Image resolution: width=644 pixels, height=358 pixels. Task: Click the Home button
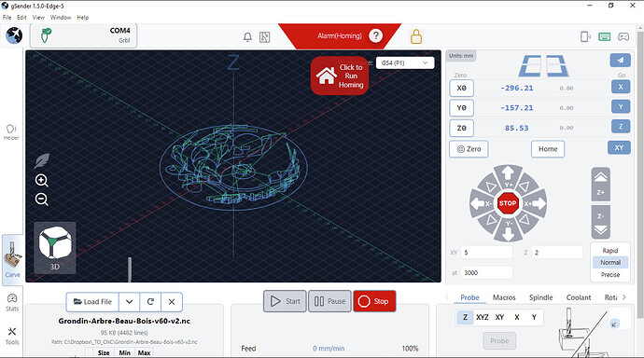click(548, 149)
